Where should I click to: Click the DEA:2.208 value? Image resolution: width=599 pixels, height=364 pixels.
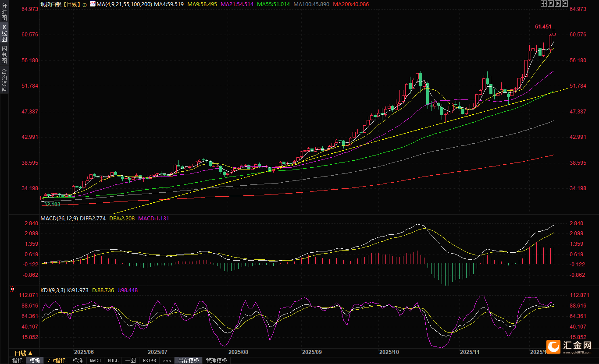122,218
